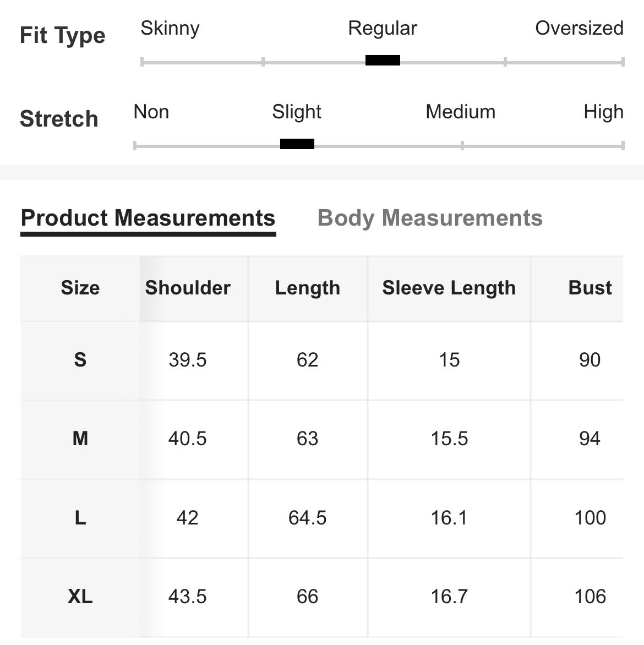The height and width of the screenshot is (645, 644).
Task: Select the size S row label
Action: pos(80,360)
